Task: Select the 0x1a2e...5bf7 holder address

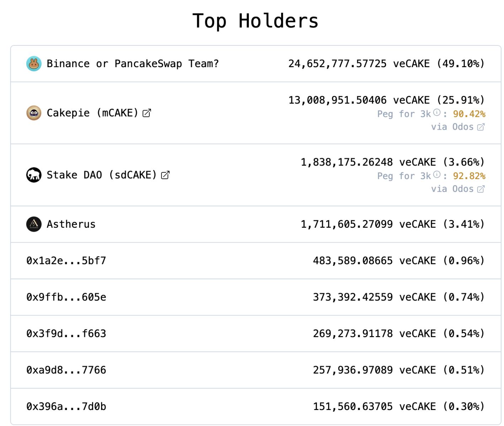Action: point(66,261)
